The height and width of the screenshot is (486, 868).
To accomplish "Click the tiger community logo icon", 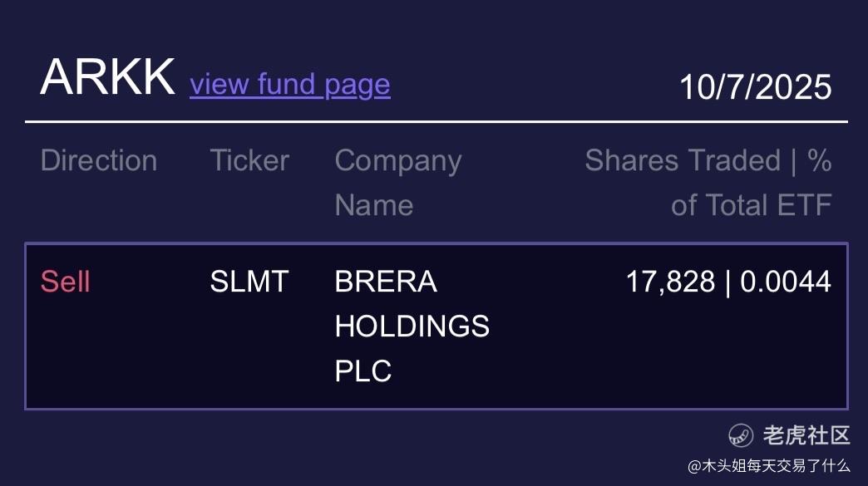I will tap(741, 434).
